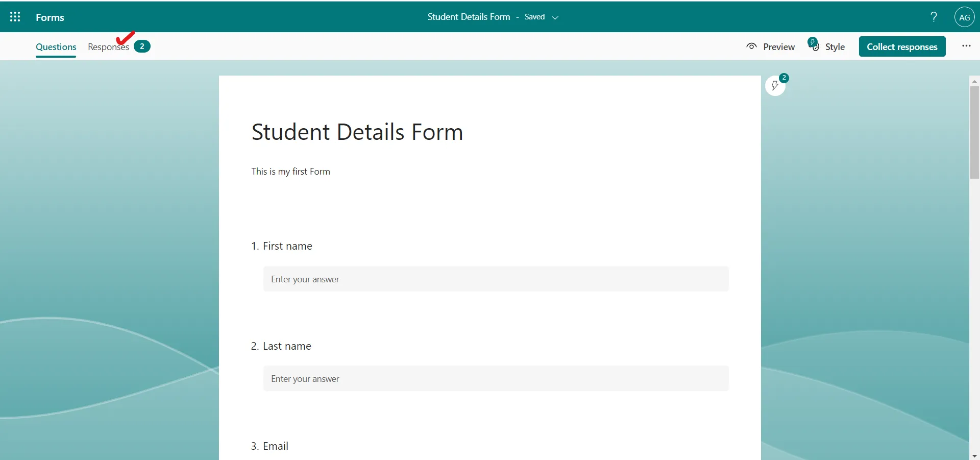This screenshot has height=460, width=980.
Task: Expand the Saved status dropdown chevron
Action: 556,17
